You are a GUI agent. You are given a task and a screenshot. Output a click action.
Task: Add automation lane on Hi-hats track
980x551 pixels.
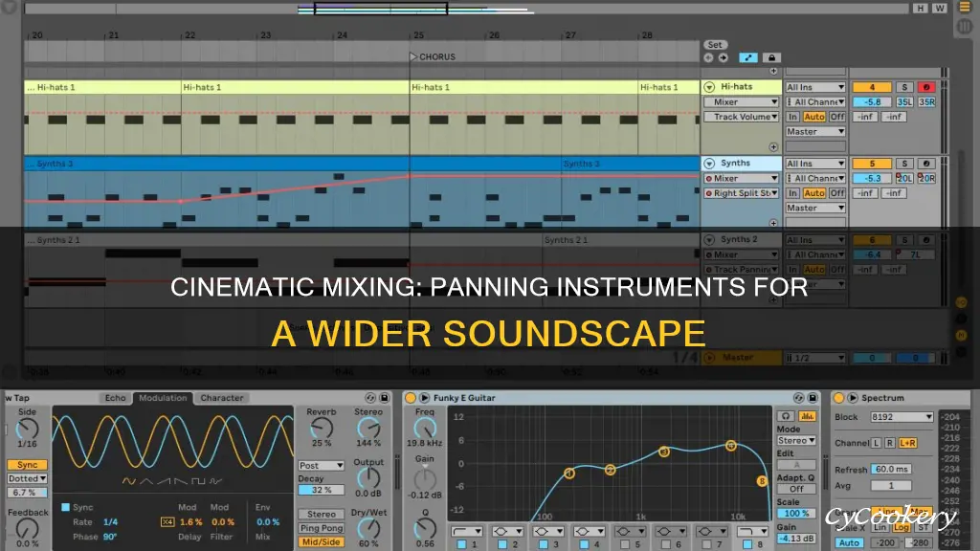[x=773, y=146]
